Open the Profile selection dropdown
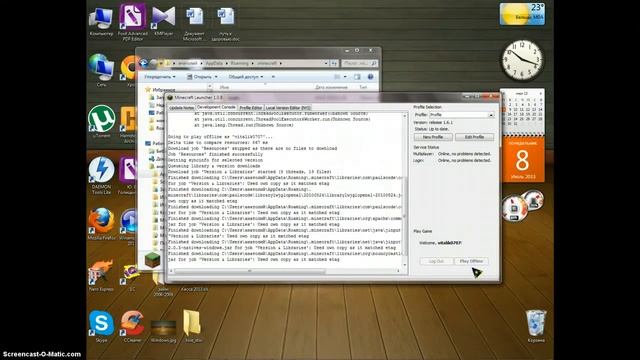The image size is (640, 360). [x=462, y=115]
